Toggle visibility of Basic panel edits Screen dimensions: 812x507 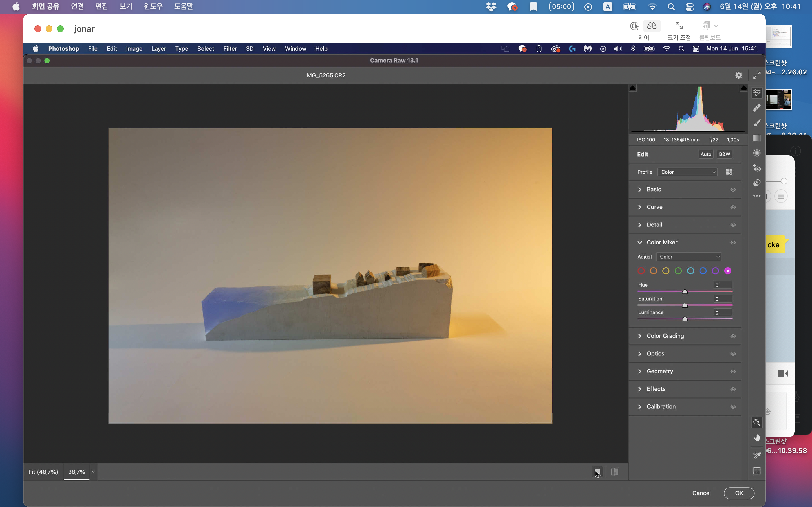coord(733,190)
